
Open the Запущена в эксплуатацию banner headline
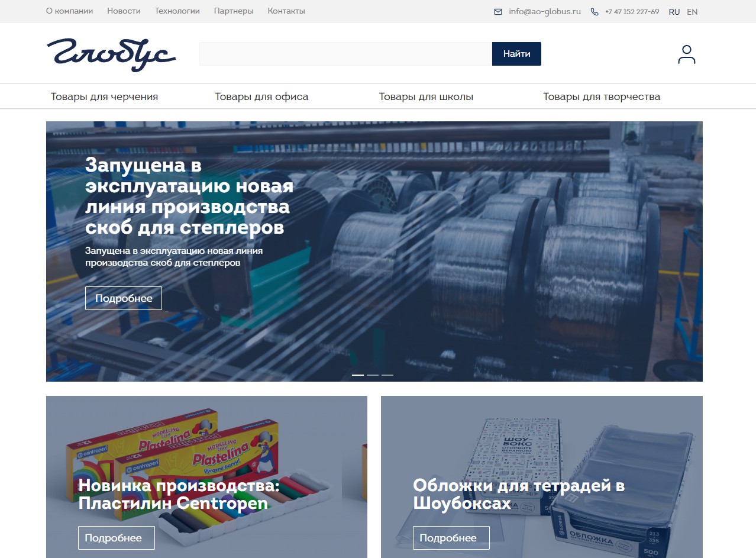pos(189,196)
